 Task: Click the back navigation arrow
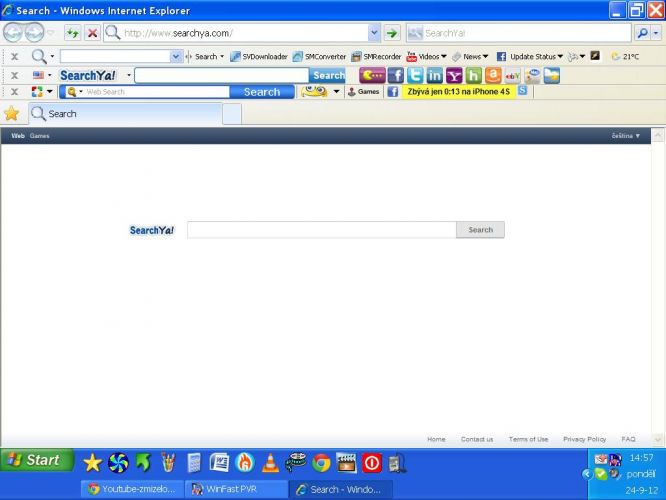pyautogui.click(x=12, y=32)
